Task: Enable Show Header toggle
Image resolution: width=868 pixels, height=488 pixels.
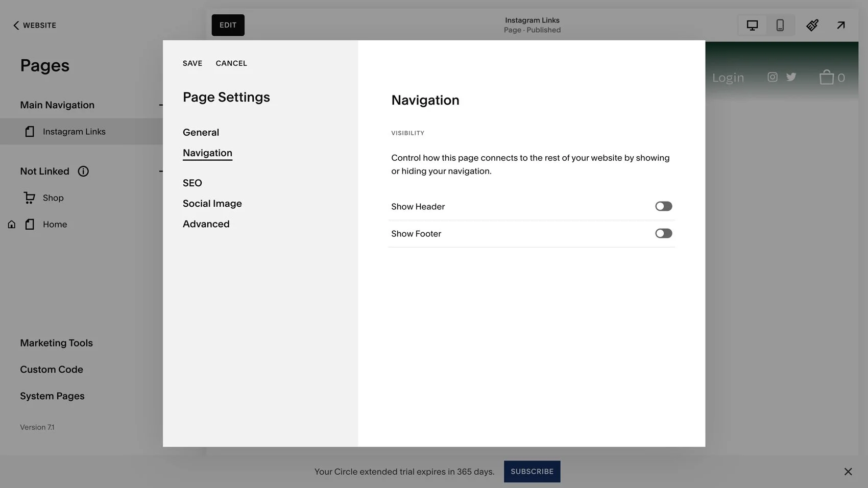Action: tap(663, 206)
